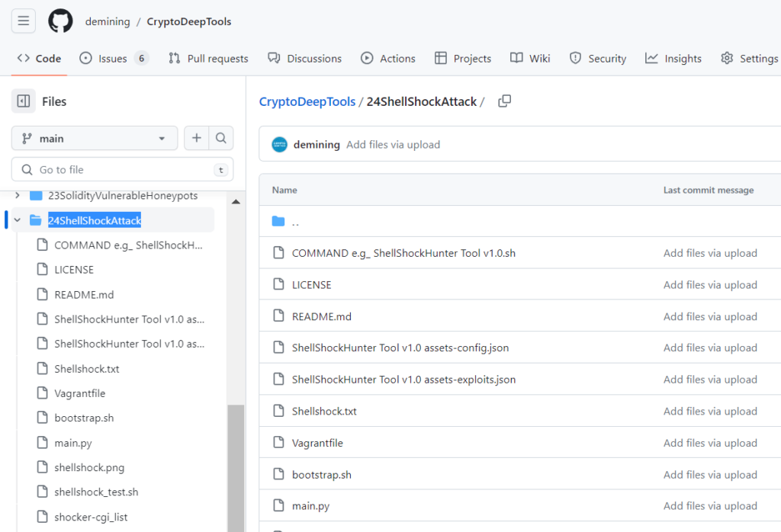
Task: Select Vagrantfile in the sidebar tree
Action: coord(79,393)
